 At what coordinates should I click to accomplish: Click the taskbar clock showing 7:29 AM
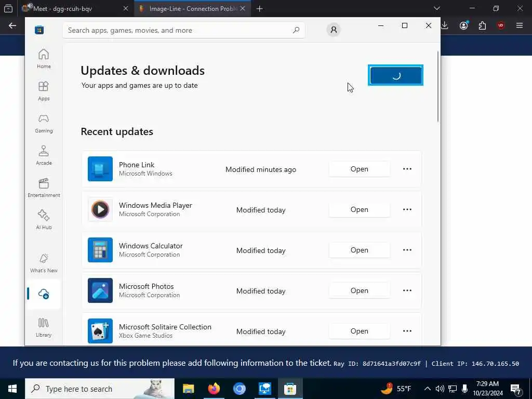coord(488,389)
